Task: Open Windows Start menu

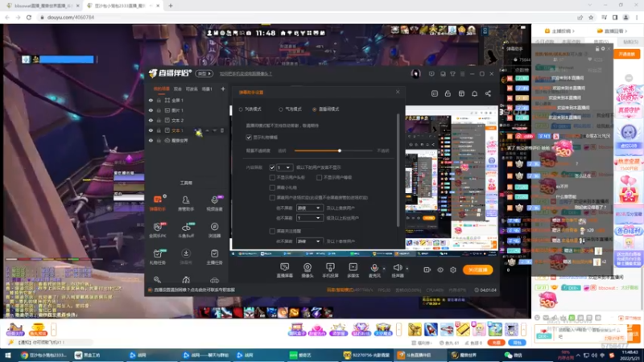Action: pos(7,355)
